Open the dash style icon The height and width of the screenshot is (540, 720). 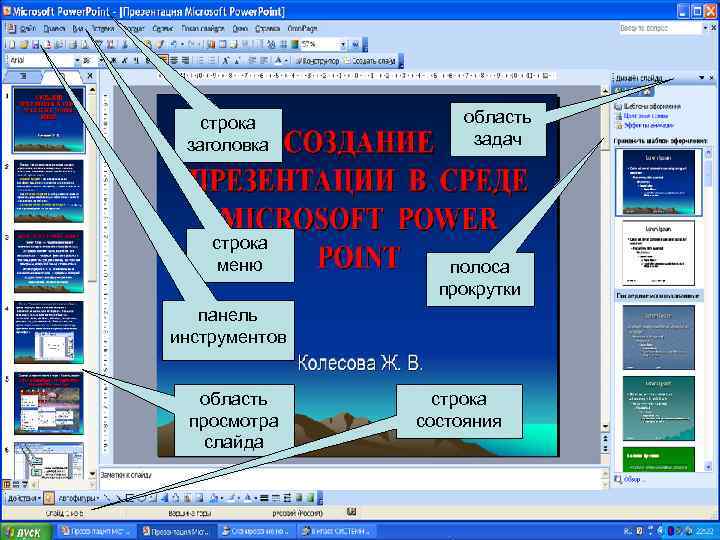(276, 498)
